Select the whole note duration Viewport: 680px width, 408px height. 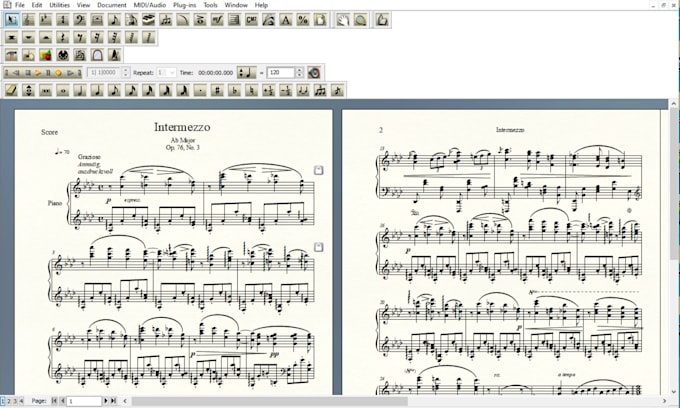[62, 90]
